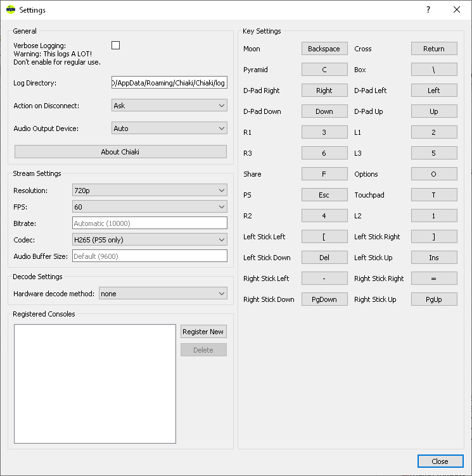472x476 pixels.
Task: Change the Right Stick Up binding PgUp
Action: click(434, 299)
